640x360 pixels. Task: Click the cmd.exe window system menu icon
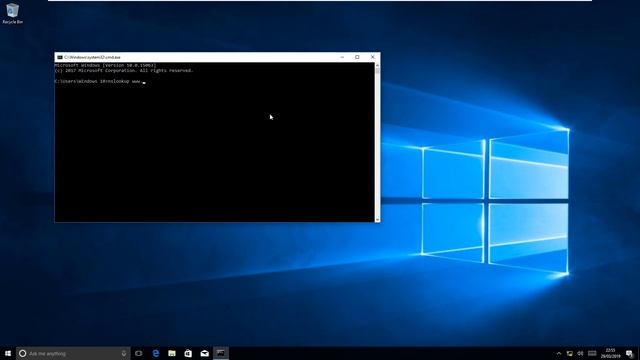pos(60,58)
